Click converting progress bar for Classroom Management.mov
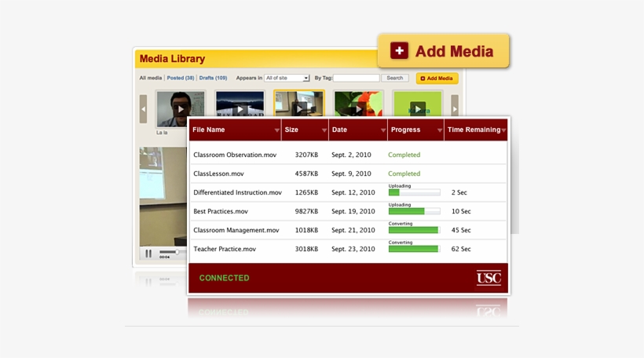 coord(415,230)
